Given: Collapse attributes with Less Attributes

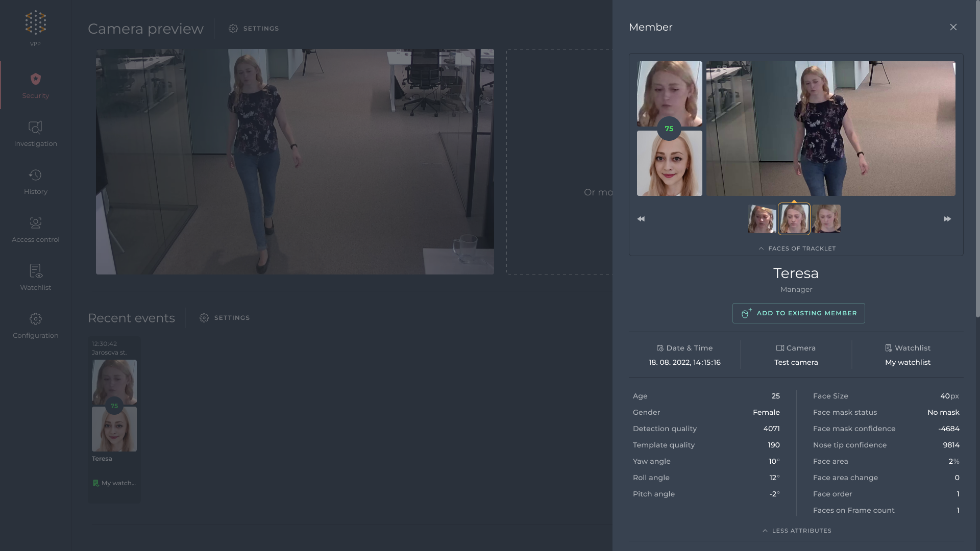Looking at the screenshot, I should [x=797, y=531].
